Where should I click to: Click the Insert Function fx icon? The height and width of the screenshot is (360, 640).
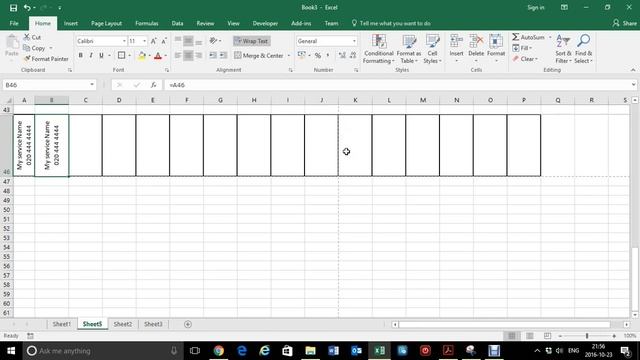click(153, 85)
